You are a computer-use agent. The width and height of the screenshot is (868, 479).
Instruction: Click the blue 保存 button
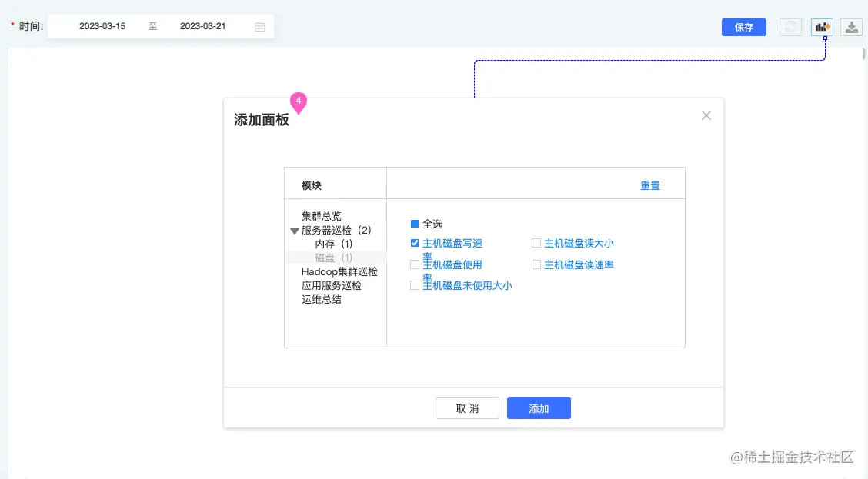743,27
